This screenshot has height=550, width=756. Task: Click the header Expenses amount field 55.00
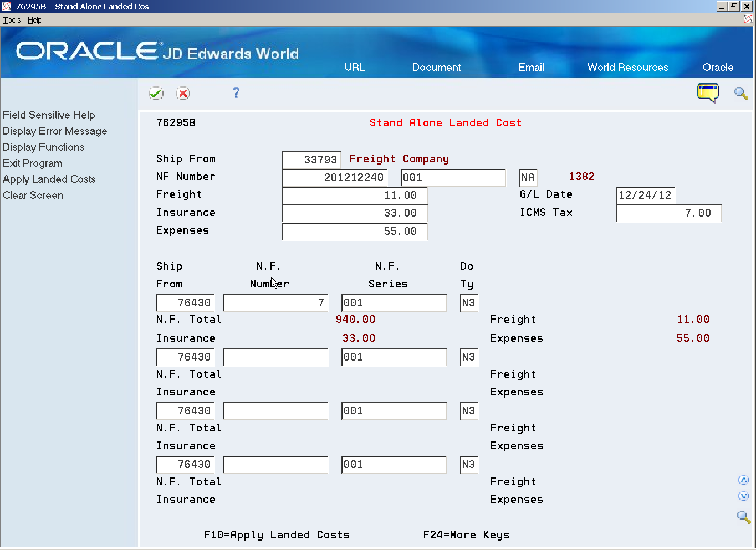[355, 231]
